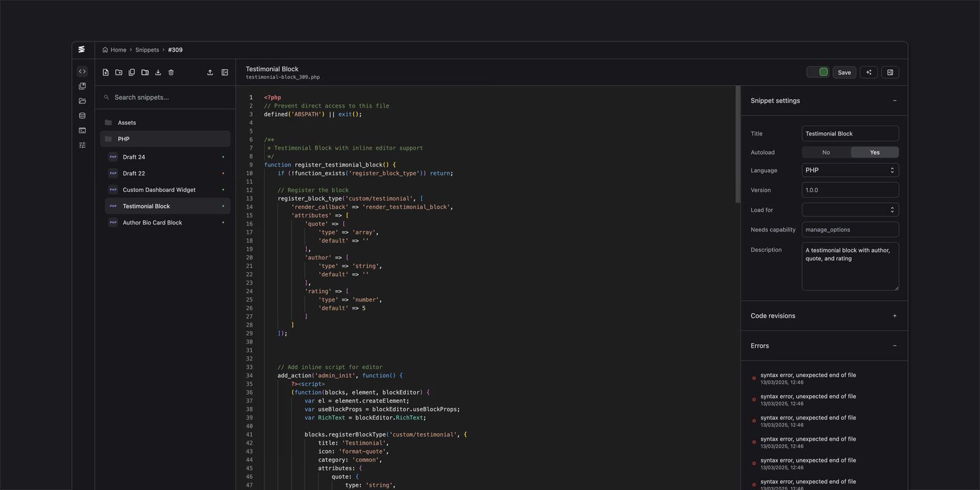The image size is (980, 490).
Task: Collapse the Errors section
Action: coord(894,346)
